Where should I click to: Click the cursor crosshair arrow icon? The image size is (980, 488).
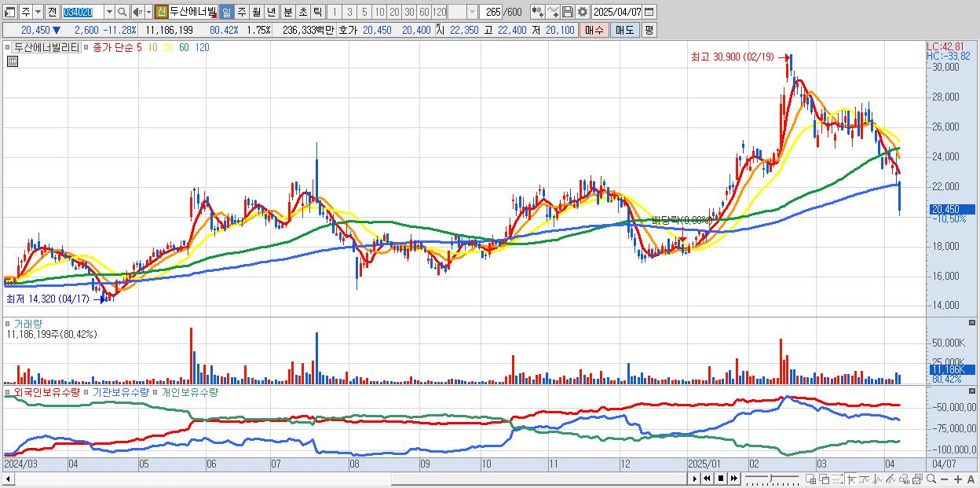point(851,479)
